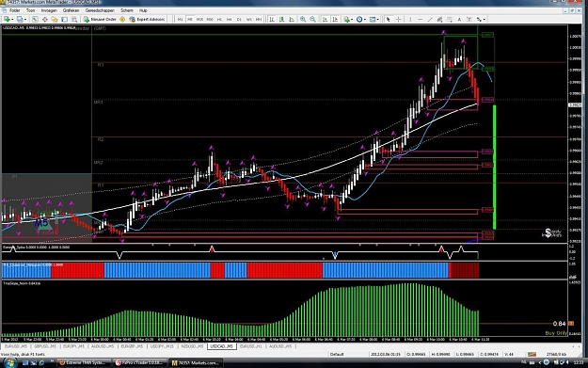Click the Nieuwe Order button
588x368 pixels.
click(100, 19)
